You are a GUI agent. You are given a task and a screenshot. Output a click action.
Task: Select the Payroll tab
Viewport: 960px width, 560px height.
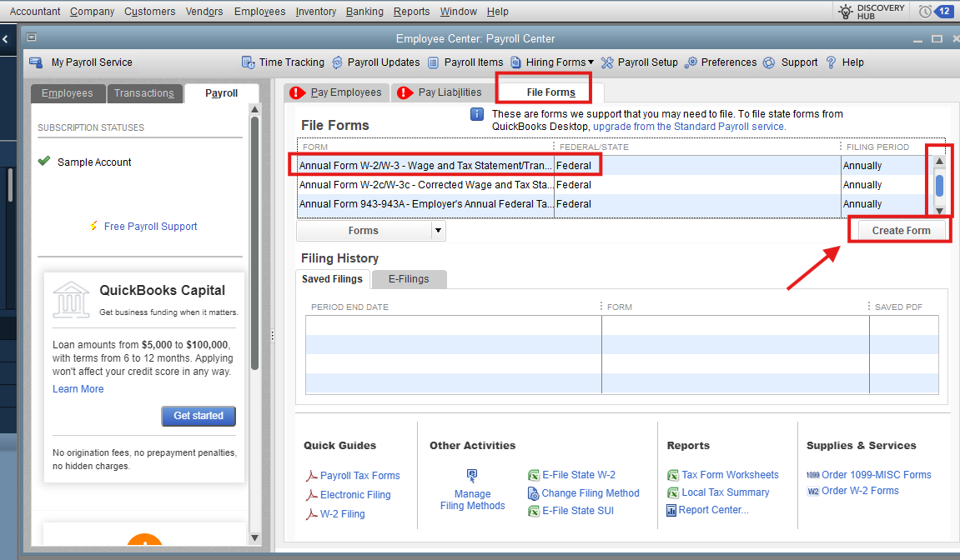coord(221,93)
